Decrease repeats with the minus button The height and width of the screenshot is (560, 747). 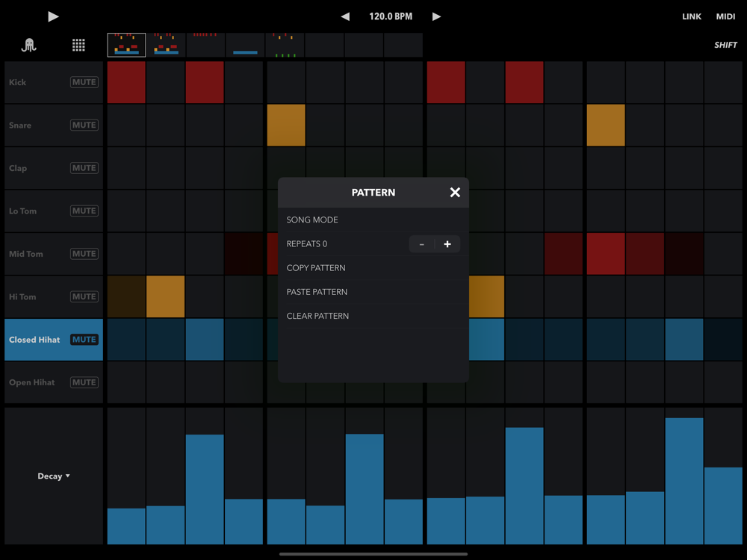click(x=422, y=244)
